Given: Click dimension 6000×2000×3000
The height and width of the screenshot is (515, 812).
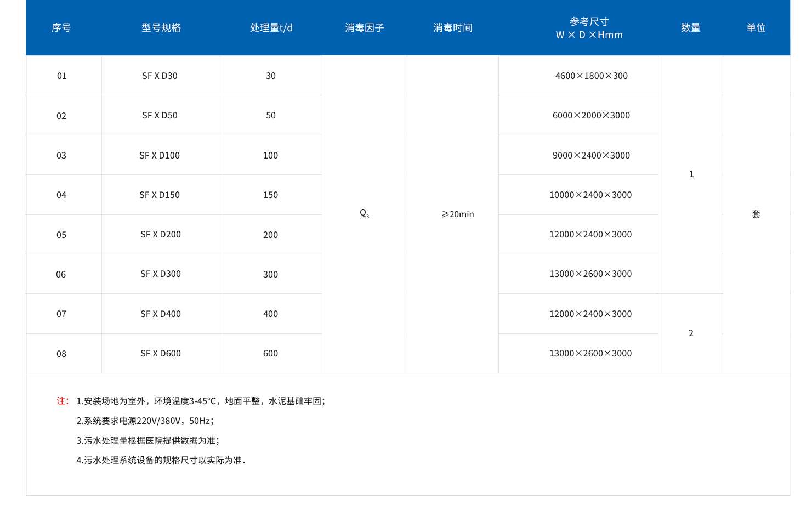Looking at the screenshot, I should tap(592, 116).
